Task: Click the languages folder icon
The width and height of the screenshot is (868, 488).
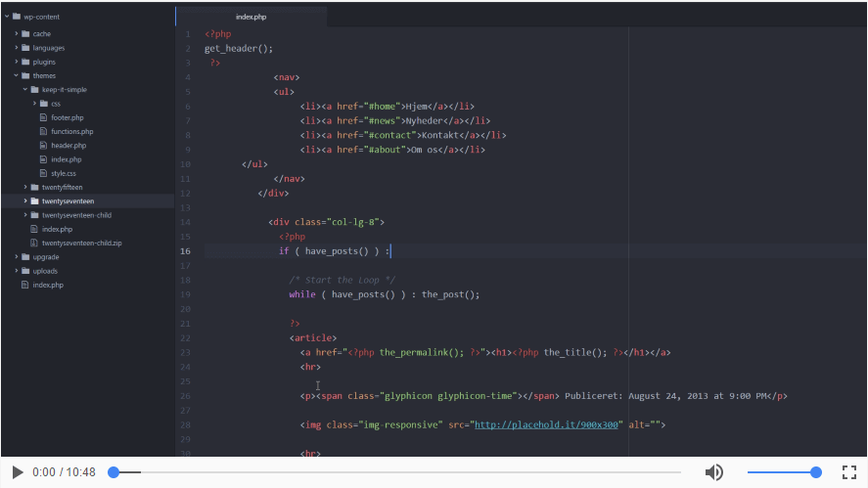Action: 25,48
